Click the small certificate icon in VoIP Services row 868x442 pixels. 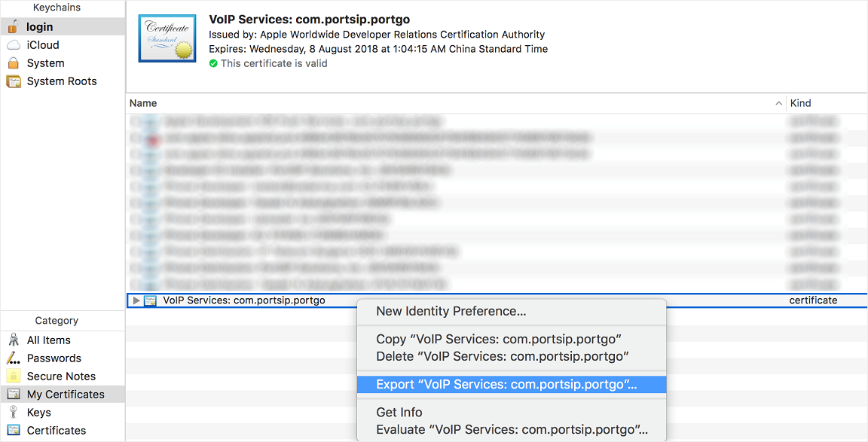coord(150,300)
